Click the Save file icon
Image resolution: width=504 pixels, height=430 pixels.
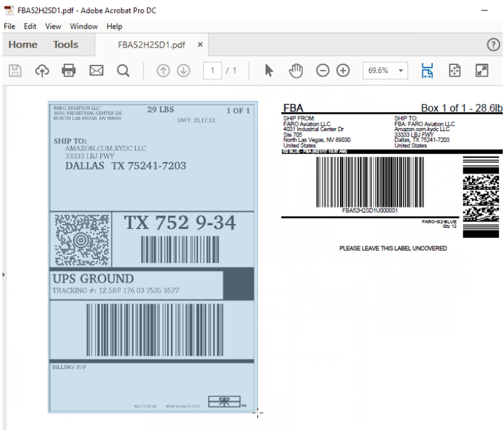15,71
